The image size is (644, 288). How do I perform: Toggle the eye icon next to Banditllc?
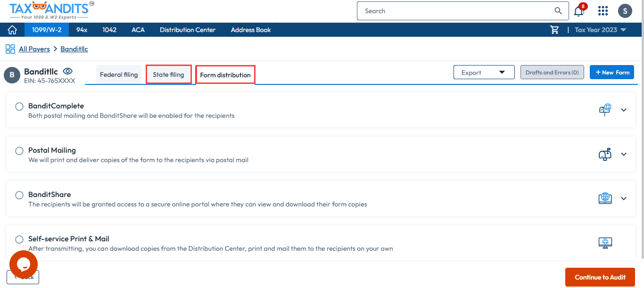68,71
